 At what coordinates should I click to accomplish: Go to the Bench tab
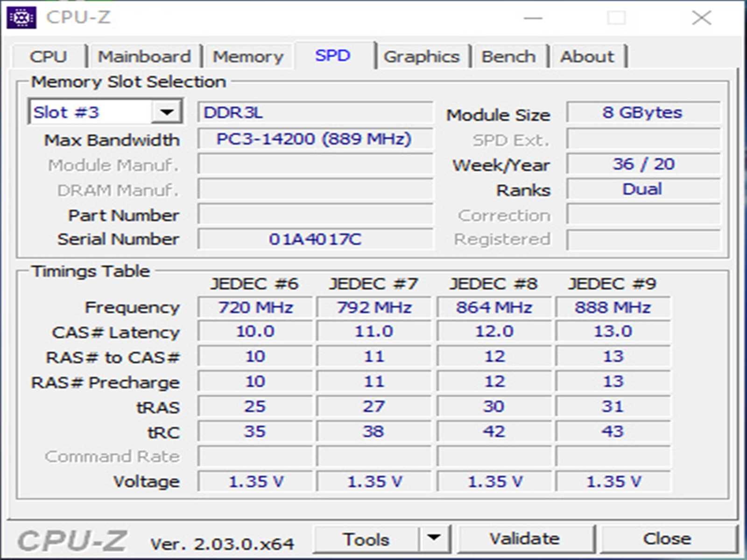509,56
